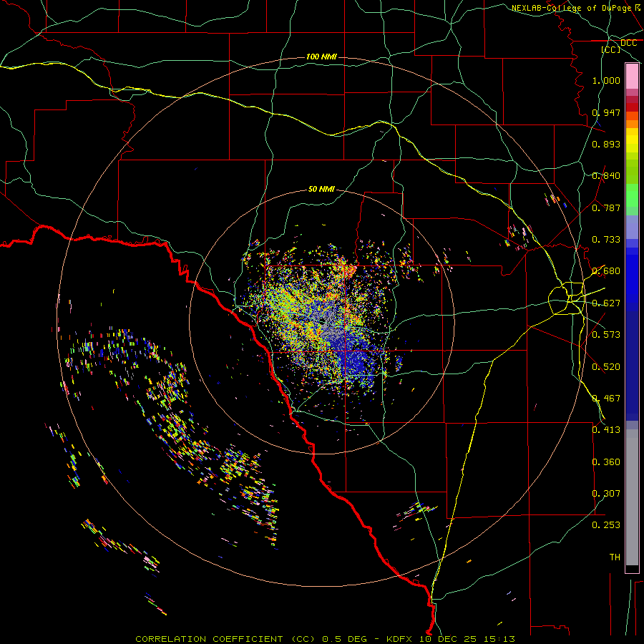Click the radar site at the range rings' center
Screen dimensions: 644x644
pos(323,321)
